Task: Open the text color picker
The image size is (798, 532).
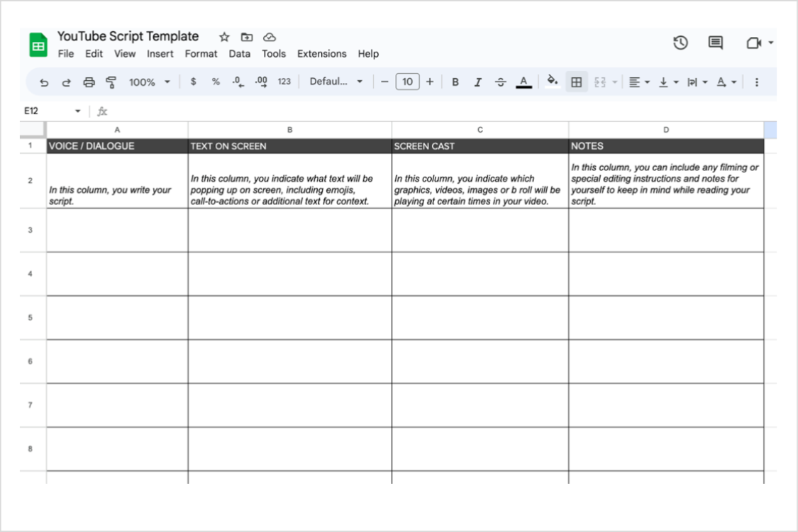Action: pos(523,82)
